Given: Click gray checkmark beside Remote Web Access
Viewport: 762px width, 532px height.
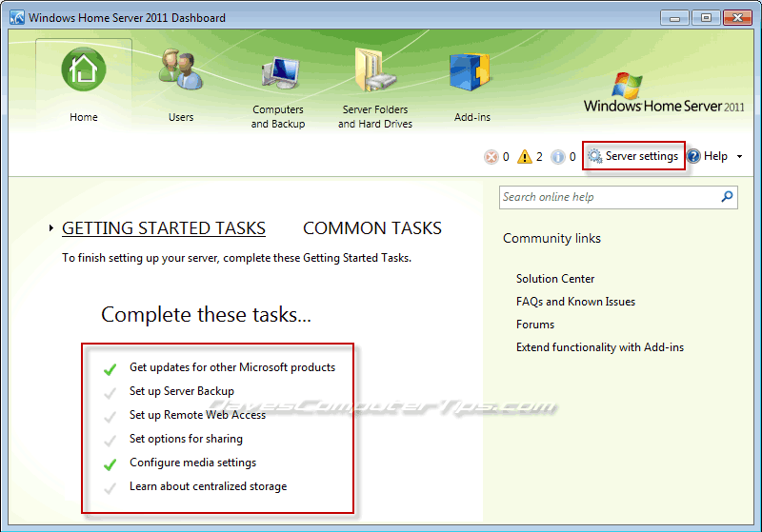Looking at the screenshot, I should point(110,417).
